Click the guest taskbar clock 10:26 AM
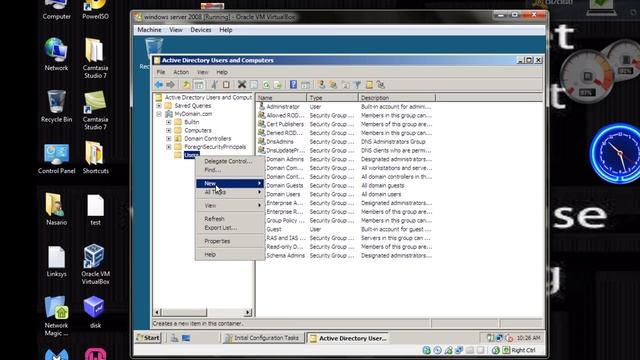The image size is (640, 360). 528,338
